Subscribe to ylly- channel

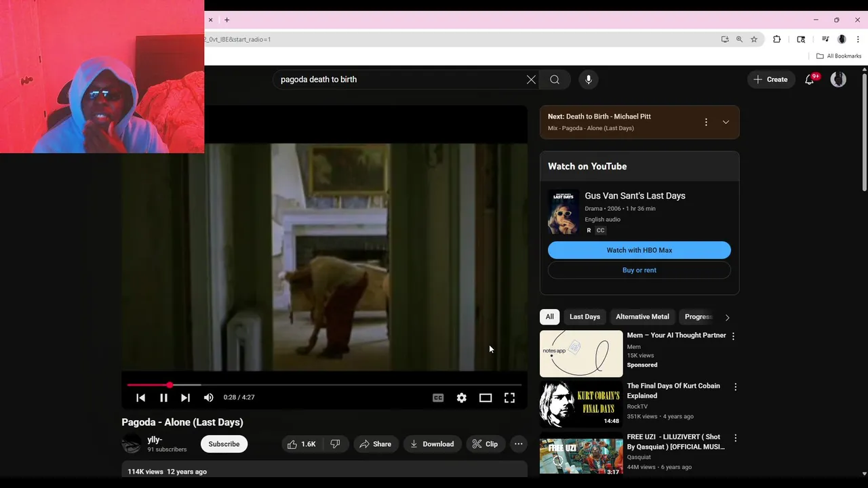(224, 444)
